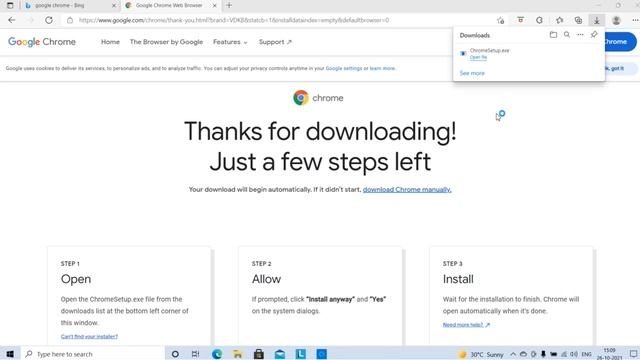Image resolution: width=640 pixels, height=360 pixels.
Task: Open the browser extensions puzzle icon
Action: 539,20
